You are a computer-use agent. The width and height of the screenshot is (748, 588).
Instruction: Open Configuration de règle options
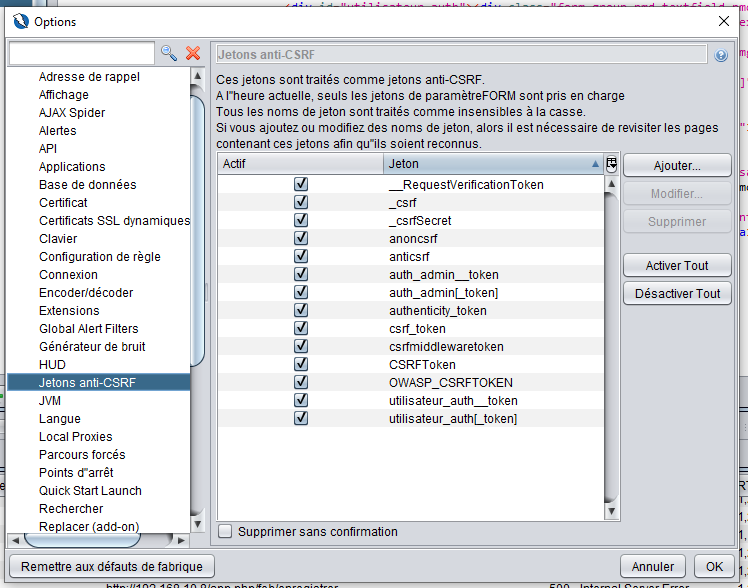coord(100,257)
